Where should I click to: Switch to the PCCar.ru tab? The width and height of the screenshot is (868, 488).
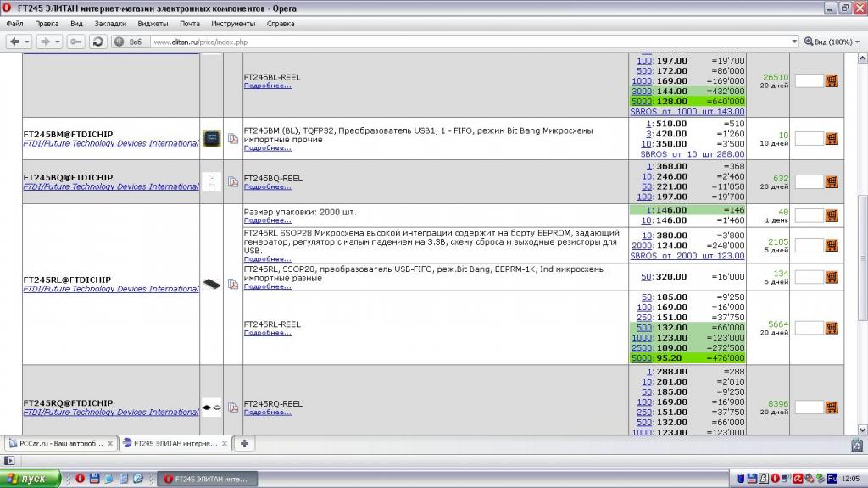pyautogui.click(x=58, y=443)
